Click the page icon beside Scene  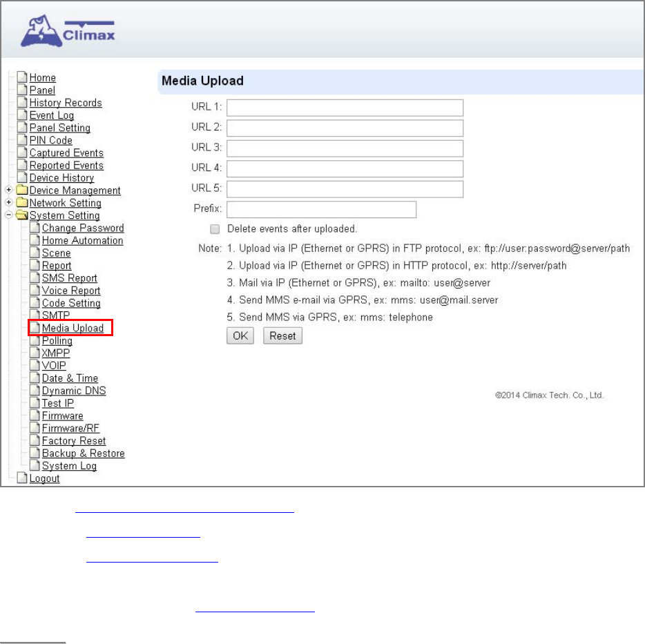pyautogui.click(x=35, y=253)
